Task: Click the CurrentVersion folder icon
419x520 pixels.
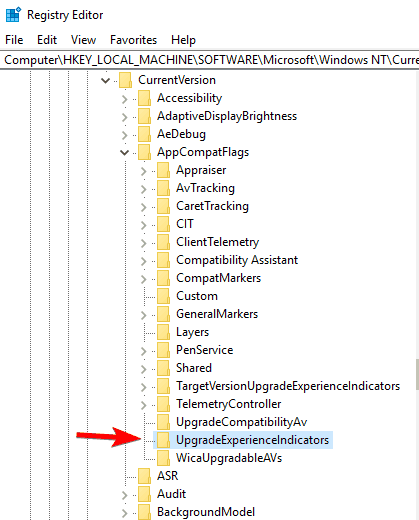Action: 125,80
